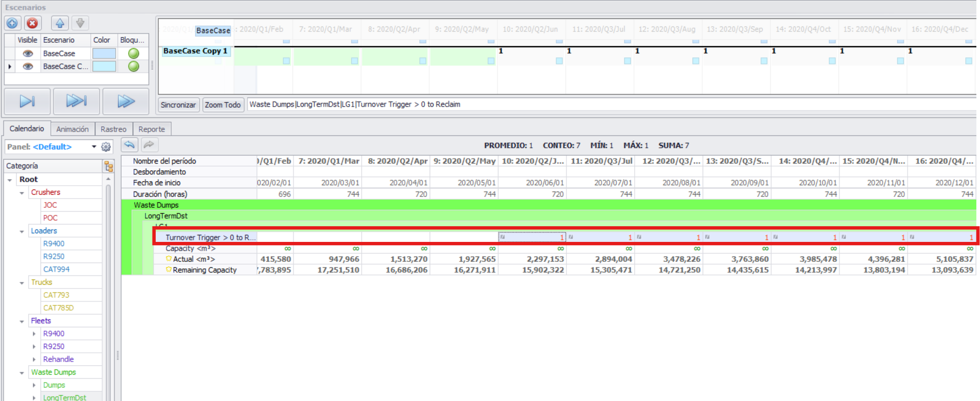Move scenario down with down arrow
Viewport: 980px width, 401px height.
(x=80, y=23)
